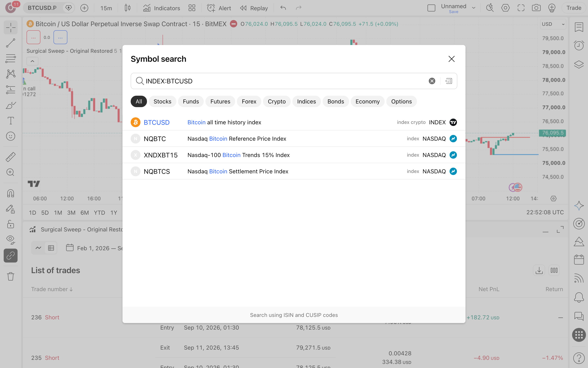Viewport: 588px width, 368px height.
Task: Click the Trade button
Action: [x=574, y=8]
